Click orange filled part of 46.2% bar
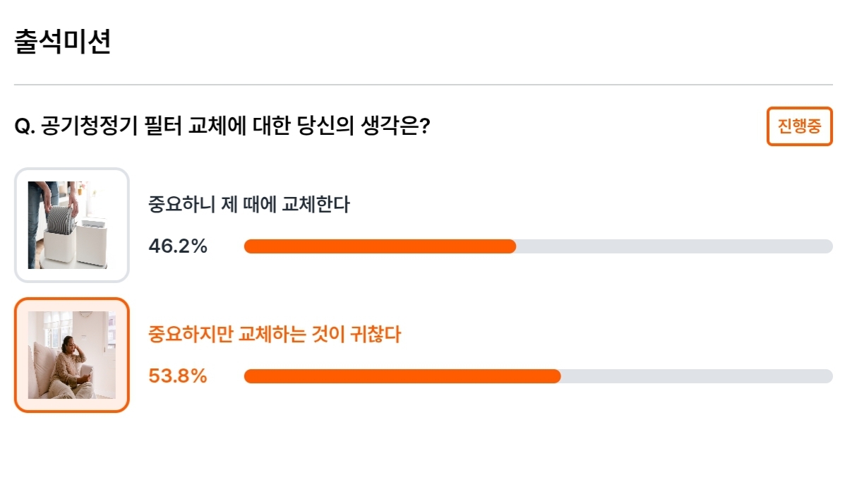This screenshot has height=504, width=845. pos(380,246)
